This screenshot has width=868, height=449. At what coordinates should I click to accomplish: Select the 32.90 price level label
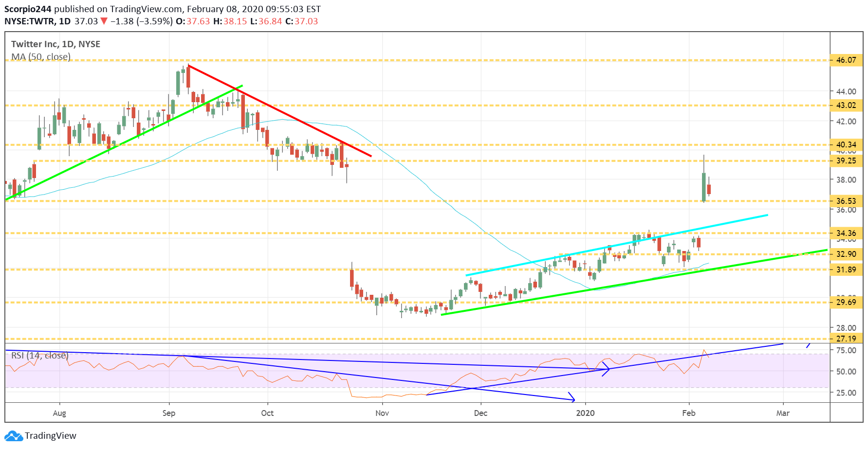pyautogui.click(x=846, y=254)
